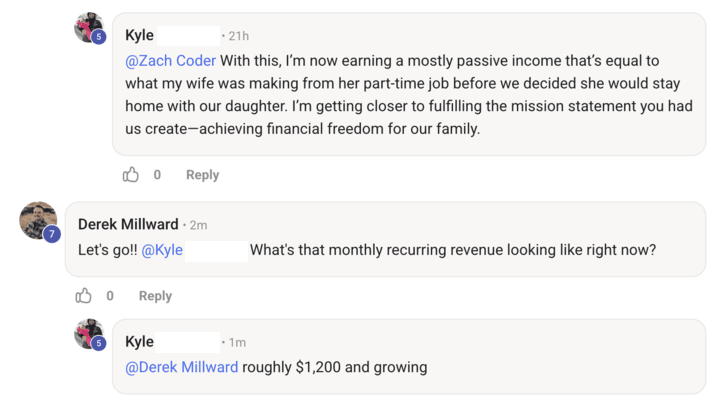Viewport: 720px width, 402px height.
Task: Click Kyle's name on the 21h comment
Action: tap(140, 35)
